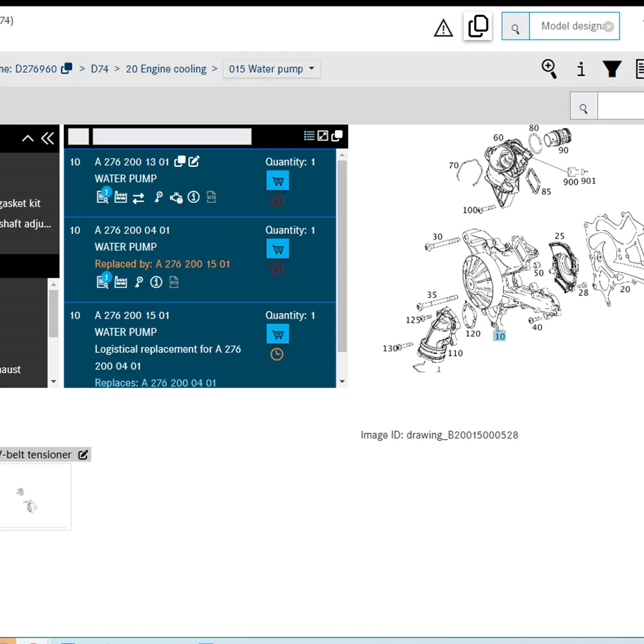644x644 pixels.
Task: Open engine info icon for A 276 200 13 01
Action: (176, 198)
